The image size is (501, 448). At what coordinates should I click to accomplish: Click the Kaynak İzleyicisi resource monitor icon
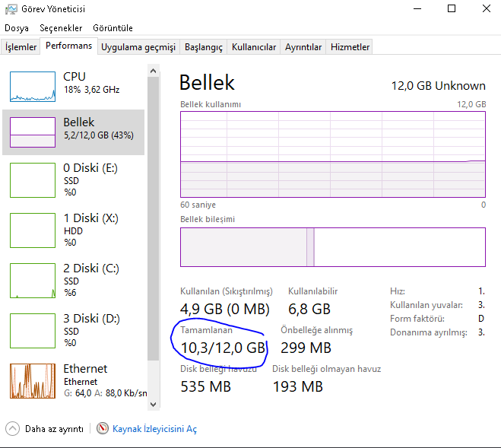tap(103, 429)
